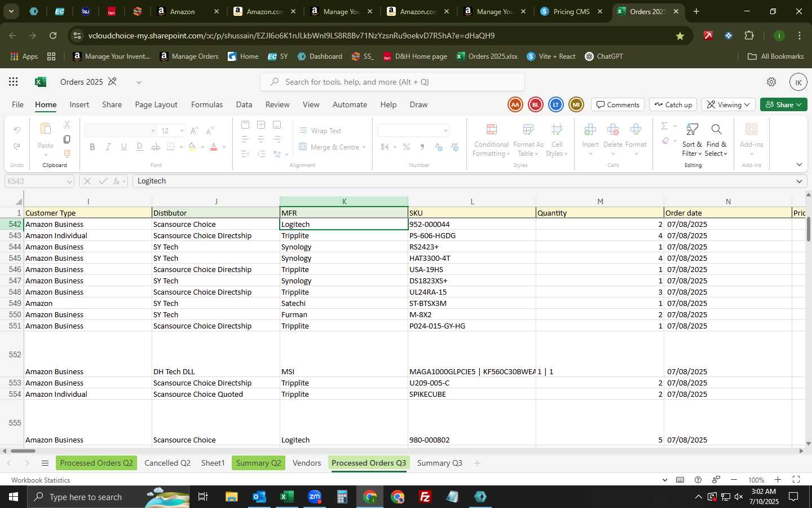
Task: Switch to the Vendors sheet tab
Action: pos(307,463)
